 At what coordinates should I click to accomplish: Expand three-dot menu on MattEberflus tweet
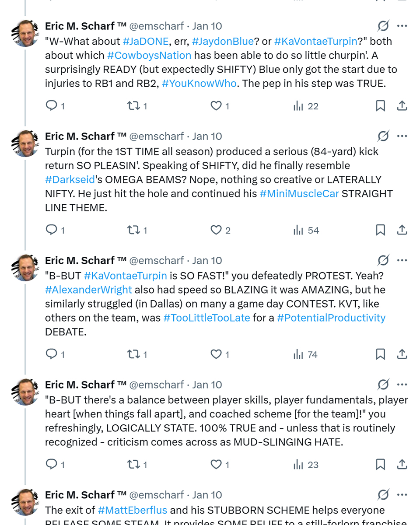(402, 495)
